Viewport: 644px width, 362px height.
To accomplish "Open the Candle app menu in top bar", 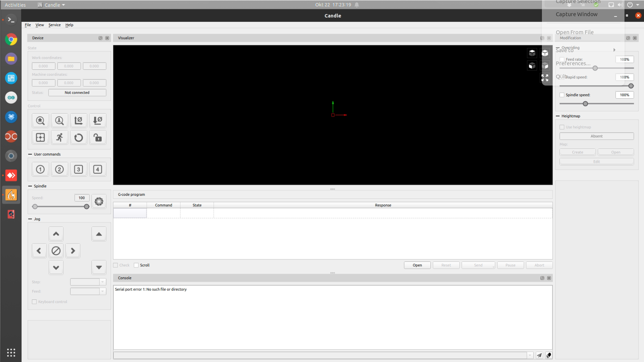I will (51, 5).
